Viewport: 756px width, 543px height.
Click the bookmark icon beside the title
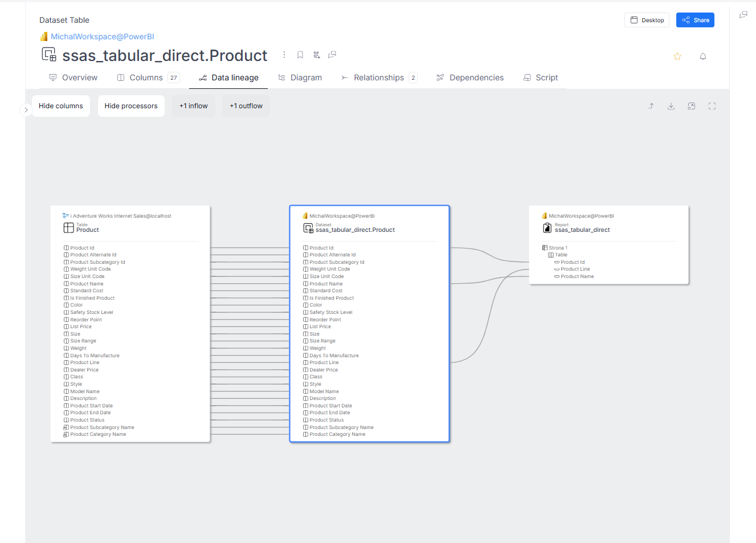[300, 55]
